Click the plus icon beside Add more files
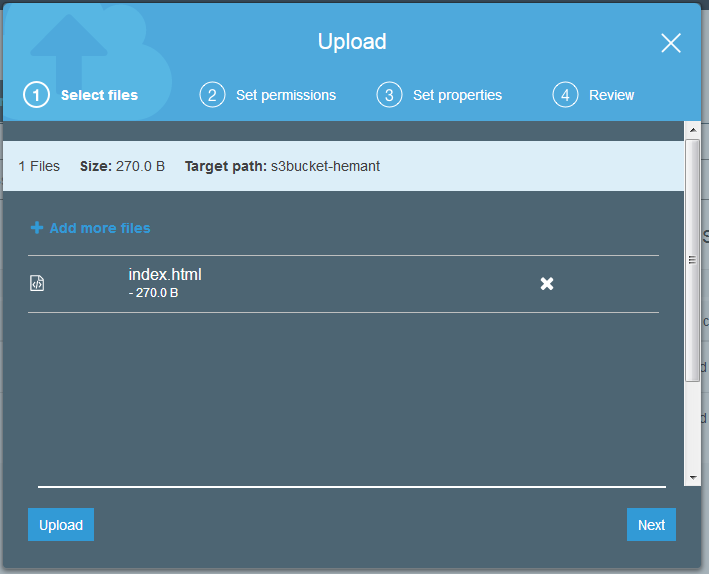 [x=37, y=228]
